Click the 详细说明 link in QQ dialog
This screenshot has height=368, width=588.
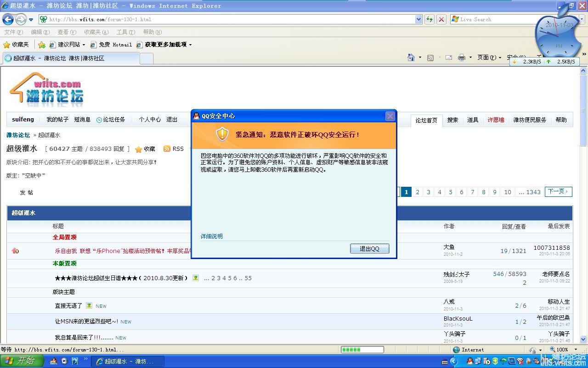[211, 236]
